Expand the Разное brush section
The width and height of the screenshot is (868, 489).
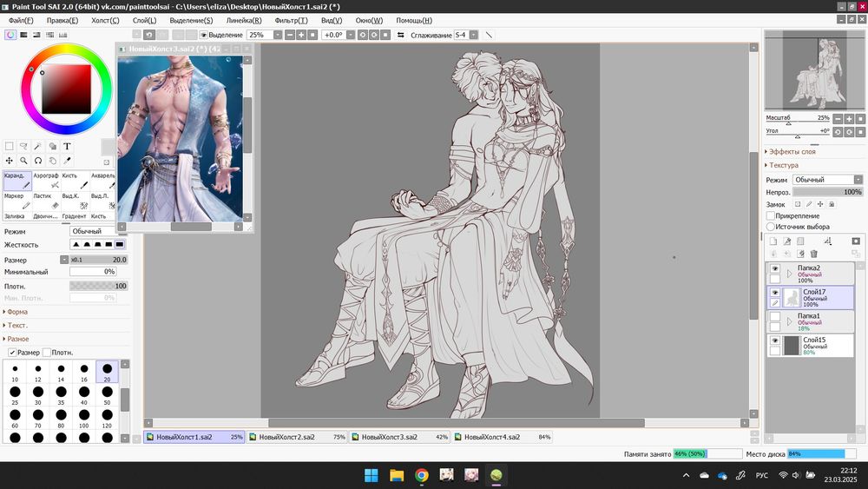(16, 339)
